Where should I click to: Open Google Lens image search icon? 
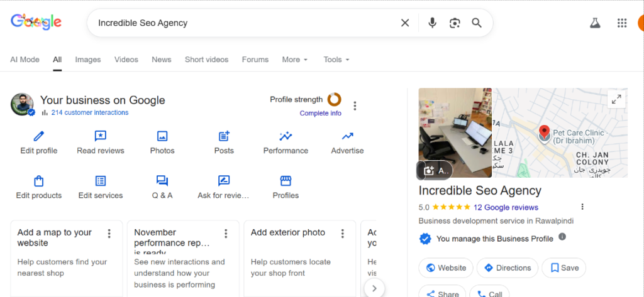click(x=455, y=23)
